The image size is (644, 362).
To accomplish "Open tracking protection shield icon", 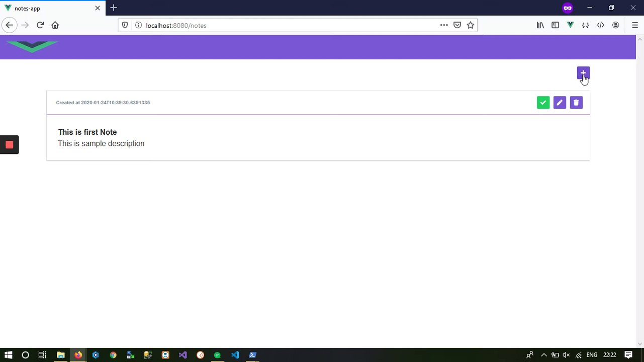I will point(125,25).
